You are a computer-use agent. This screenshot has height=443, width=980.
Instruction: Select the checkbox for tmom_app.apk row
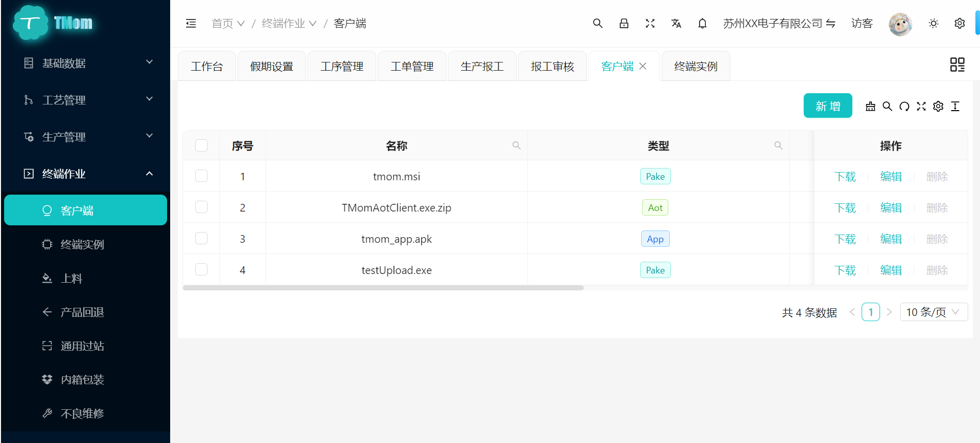coord(201,239)
